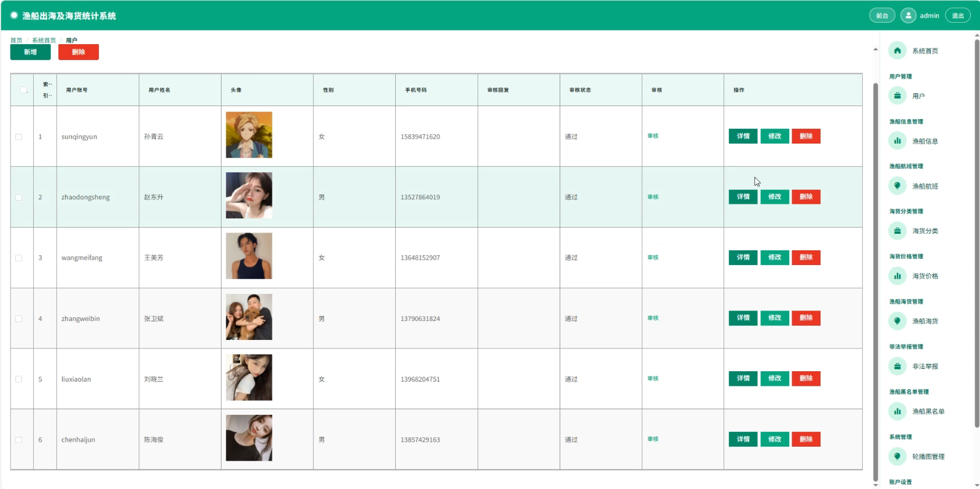The image size is (980, 489).
Task: Click the bulb icon beside 轮播图管理
Action: 897,456
